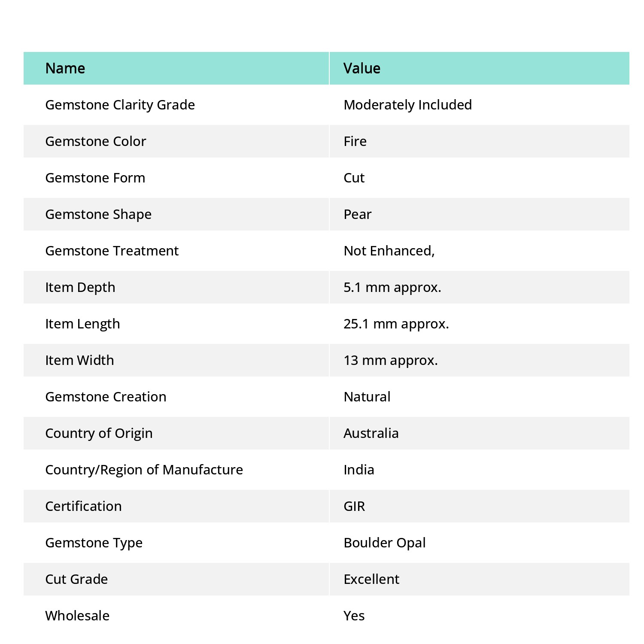Click the Pear shape value

358,214
